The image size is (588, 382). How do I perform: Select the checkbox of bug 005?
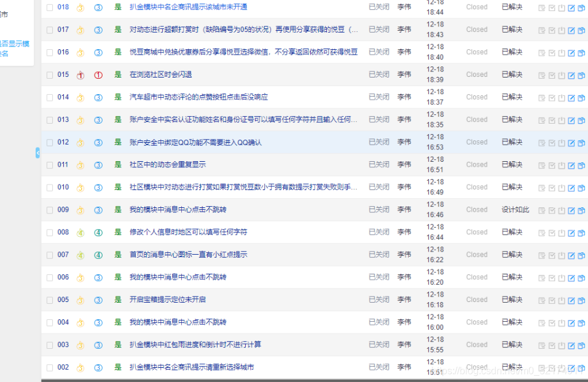[x=50, y=300]
